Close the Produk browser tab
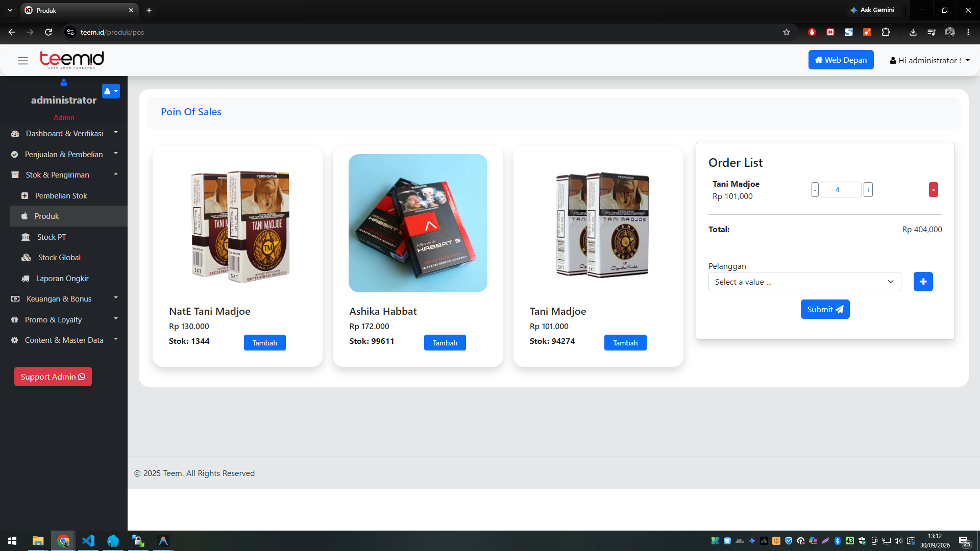 click(131, 10)
